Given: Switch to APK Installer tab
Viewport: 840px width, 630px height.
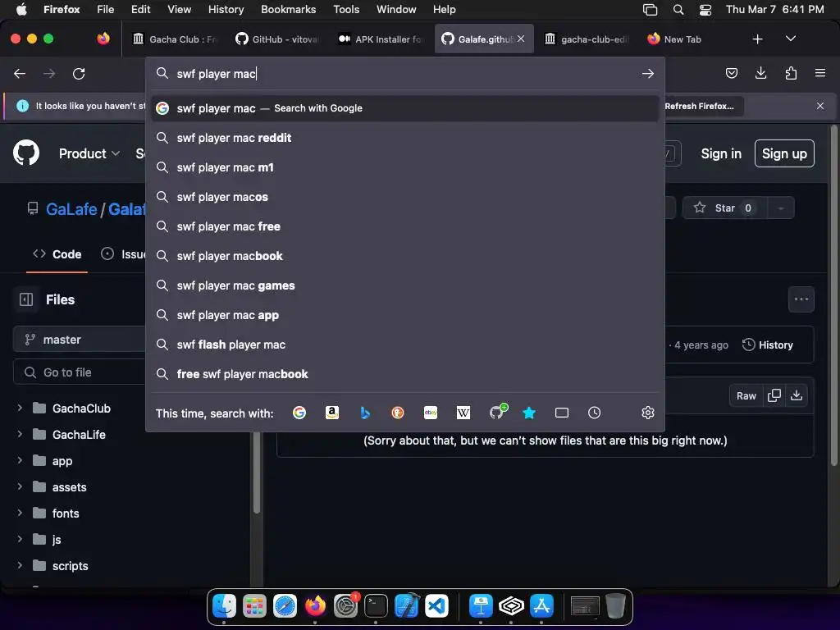Looking at the screenshot, I should tap(380, 39).
